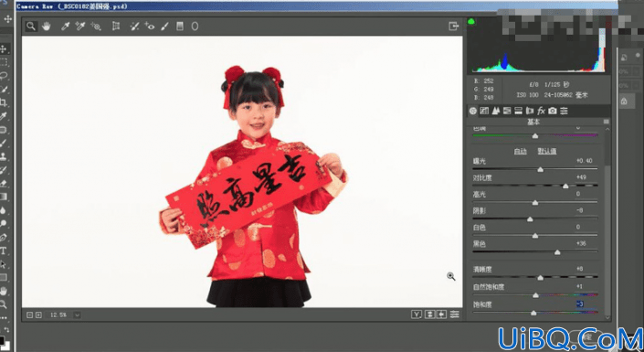
Task: Select the Spot Removal tool
Action: coord(134,27)
